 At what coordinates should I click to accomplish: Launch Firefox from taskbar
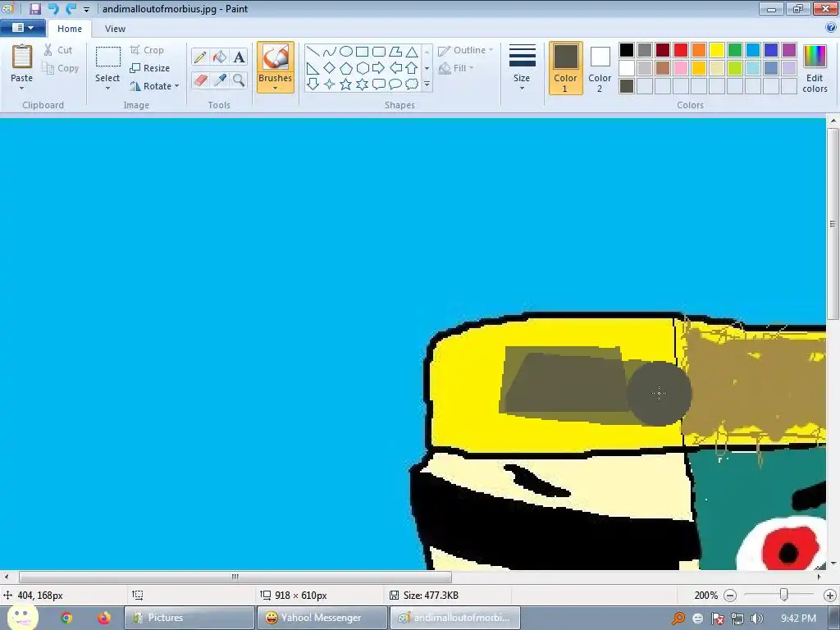tap(104, 618)
